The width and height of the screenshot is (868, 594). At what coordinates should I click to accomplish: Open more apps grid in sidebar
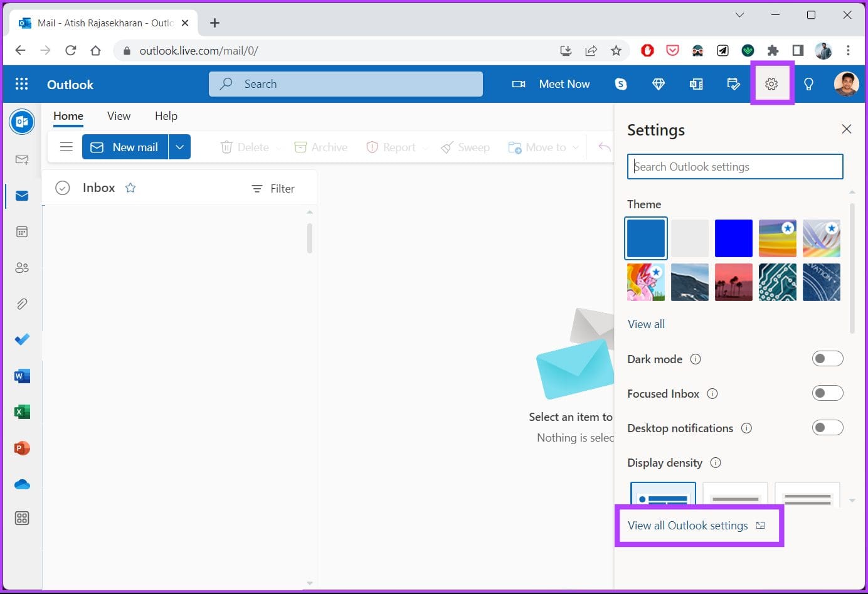tap(22, 518)
